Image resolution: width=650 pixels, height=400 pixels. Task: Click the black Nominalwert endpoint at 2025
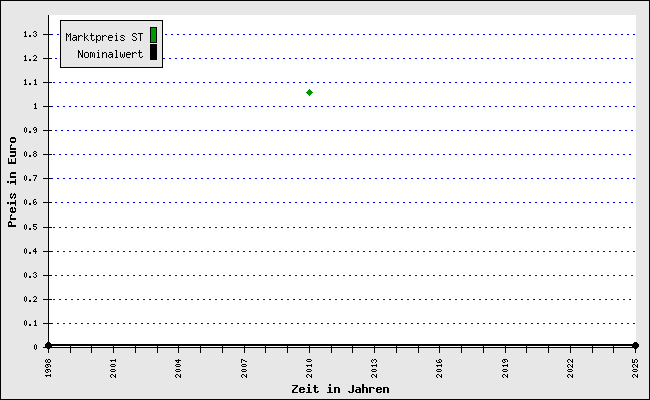(635, 346)
